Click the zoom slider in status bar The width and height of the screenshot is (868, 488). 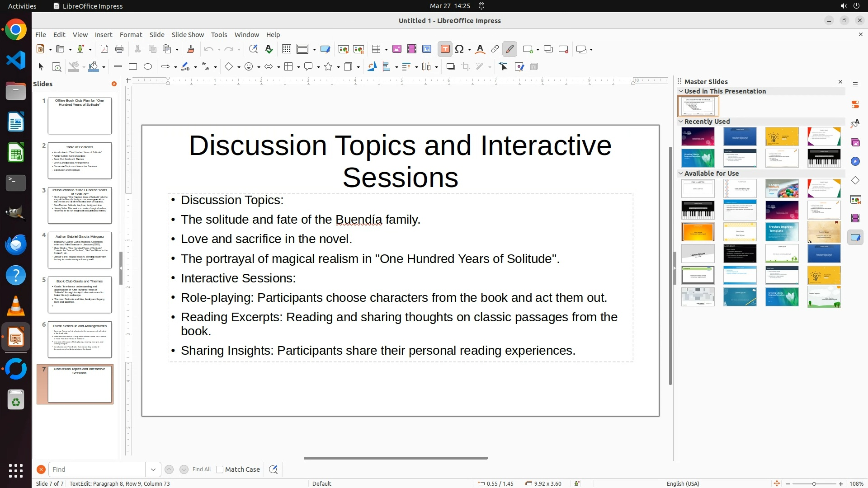[x=814, y=483]
